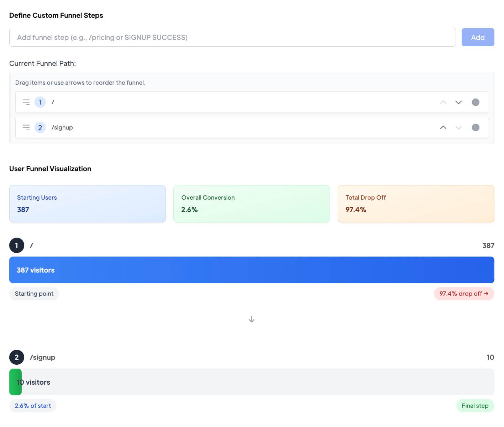Click the dark circle 1 in visualization
The width and height of the screenshot is (504, 427).
(17, 246)
